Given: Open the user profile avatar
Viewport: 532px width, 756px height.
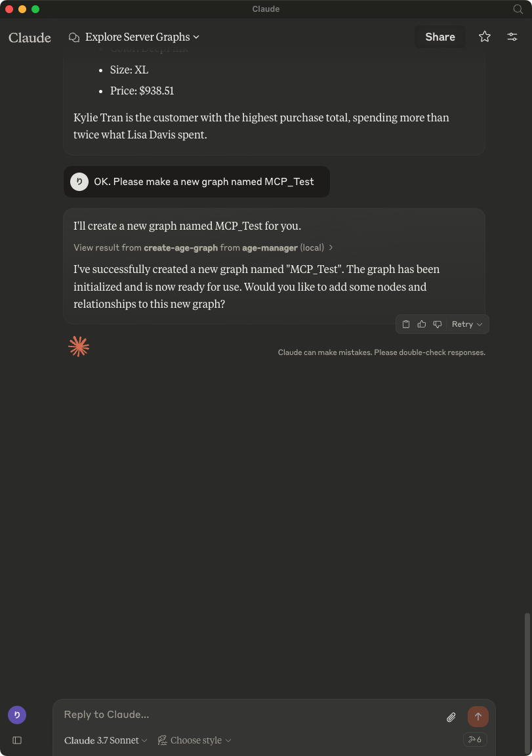Looking at the screenshot, I should 17,715.
